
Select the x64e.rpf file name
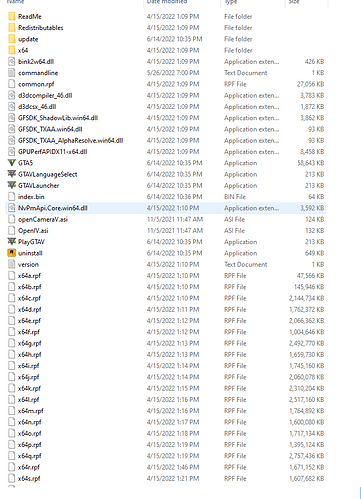29,321
